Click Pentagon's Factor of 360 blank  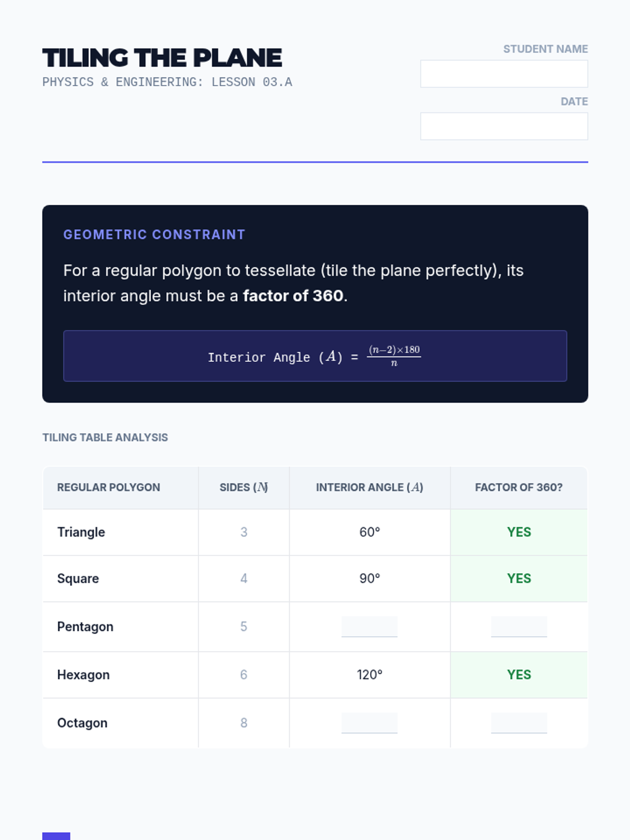click(x=519, y=626)
